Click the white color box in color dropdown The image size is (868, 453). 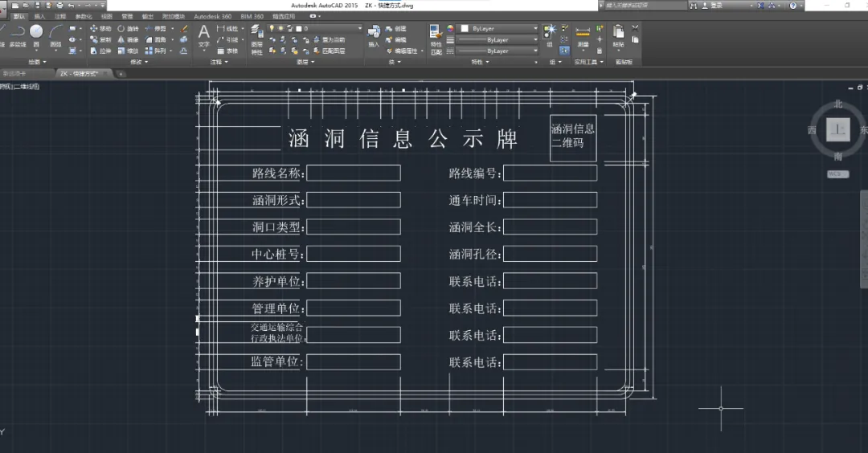(x=465, y=28)
